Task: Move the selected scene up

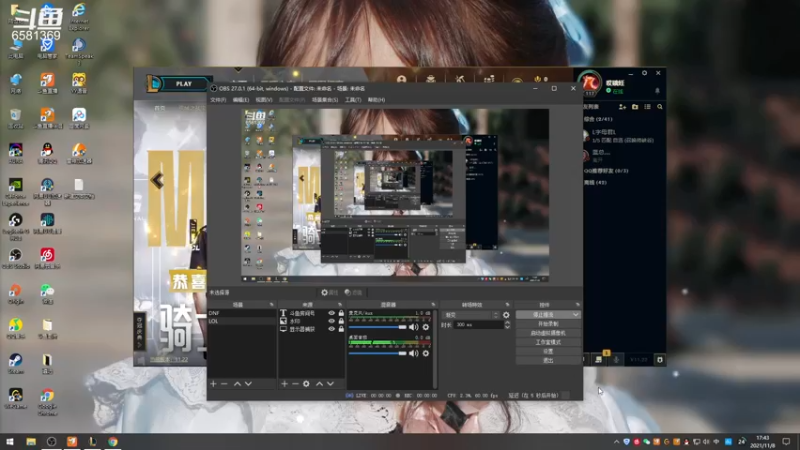Action: point(237,384)
